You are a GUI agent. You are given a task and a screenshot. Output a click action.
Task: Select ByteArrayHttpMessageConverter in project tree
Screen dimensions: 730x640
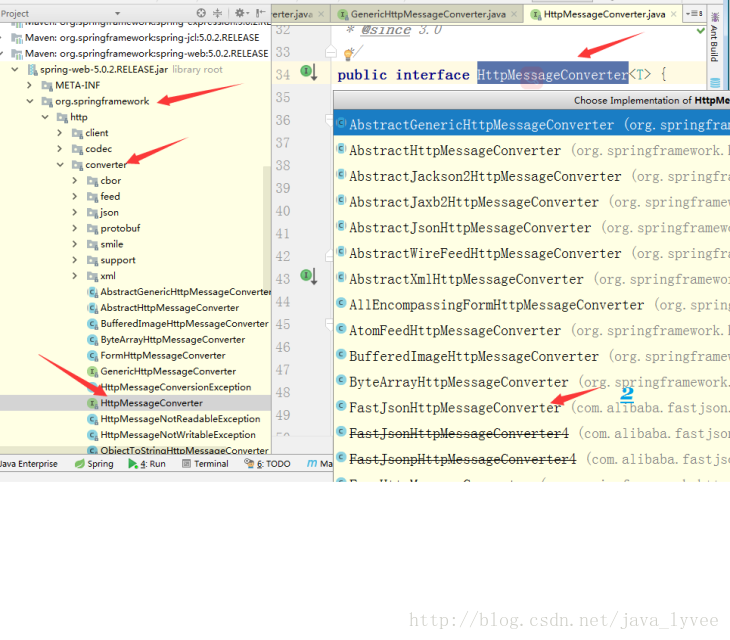[173, 339]
